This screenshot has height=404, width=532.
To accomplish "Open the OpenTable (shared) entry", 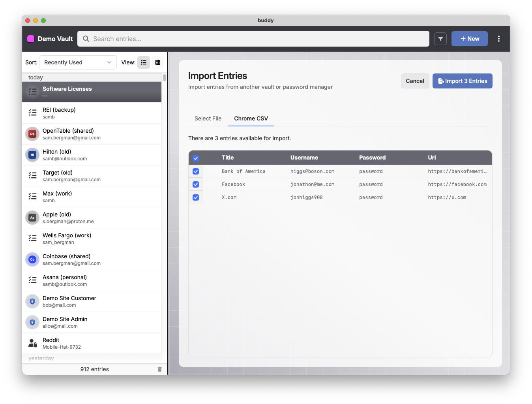I will (92, 134).
